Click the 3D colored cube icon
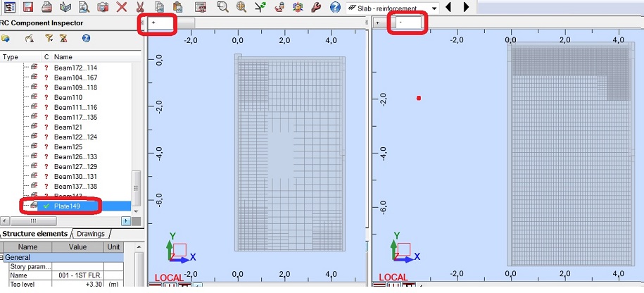 297,7
